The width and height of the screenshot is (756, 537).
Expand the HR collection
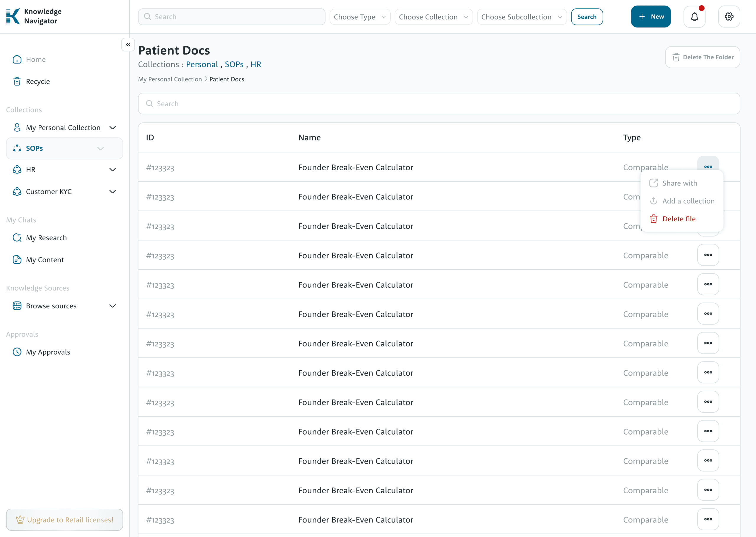click(113, 170)
